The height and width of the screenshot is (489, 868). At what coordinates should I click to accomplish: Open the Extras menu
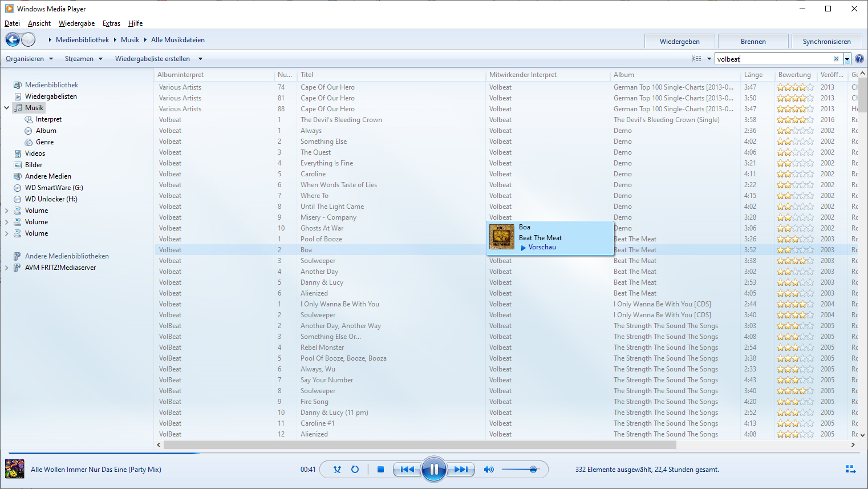[x=111, y=23]
